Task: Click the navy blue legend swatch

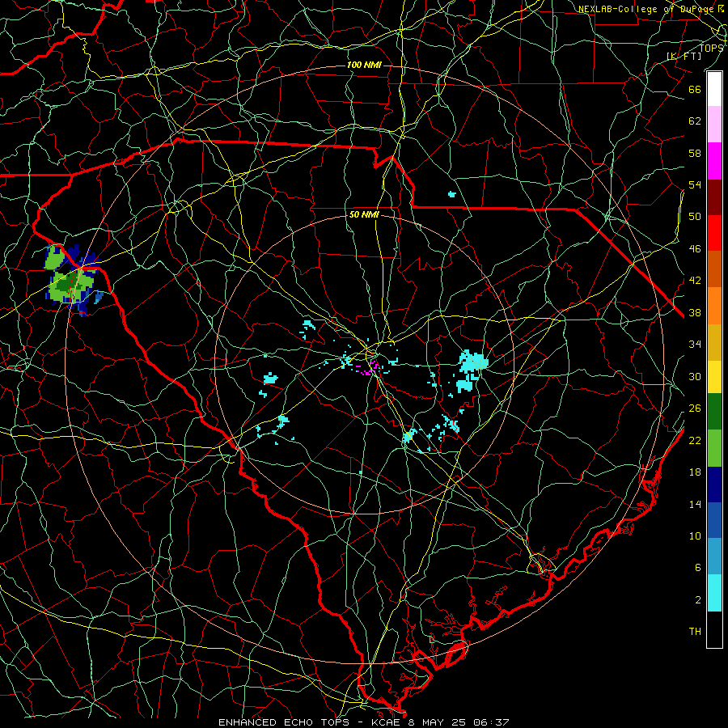Action: tap(714, 485)
